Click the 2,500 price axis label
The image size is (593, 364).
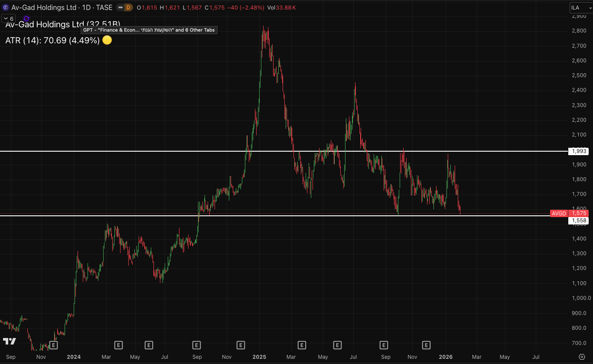pyautogui.click(x=580, y=75)
